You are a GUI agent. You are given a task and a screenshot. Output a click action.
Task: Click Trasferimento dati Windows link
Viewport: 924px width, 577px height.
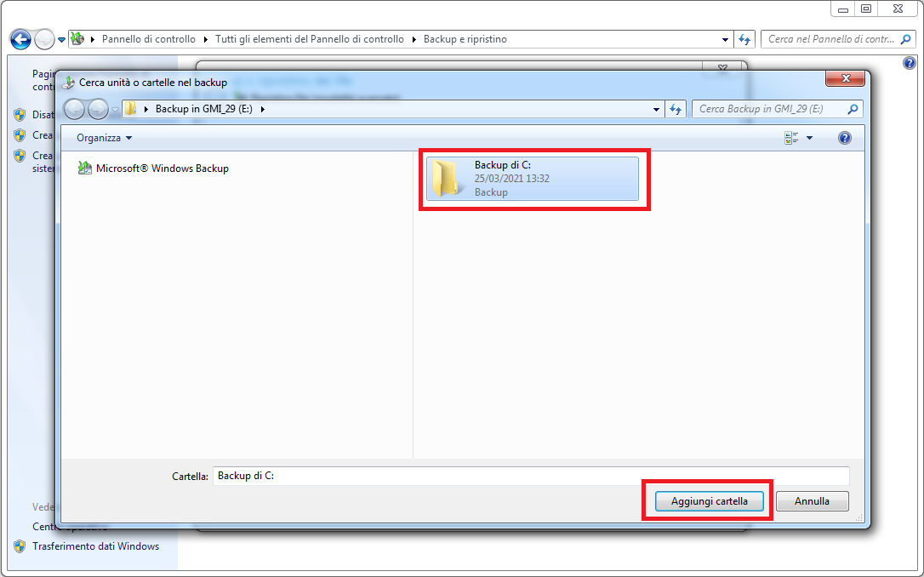[x=95, y=546]
